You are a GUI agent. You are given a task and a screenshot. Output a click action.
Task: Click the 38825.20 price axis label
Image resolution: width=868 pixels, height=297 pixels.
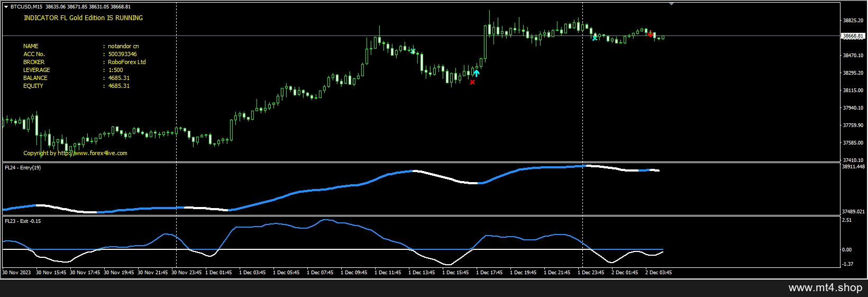tap(853, 21)
